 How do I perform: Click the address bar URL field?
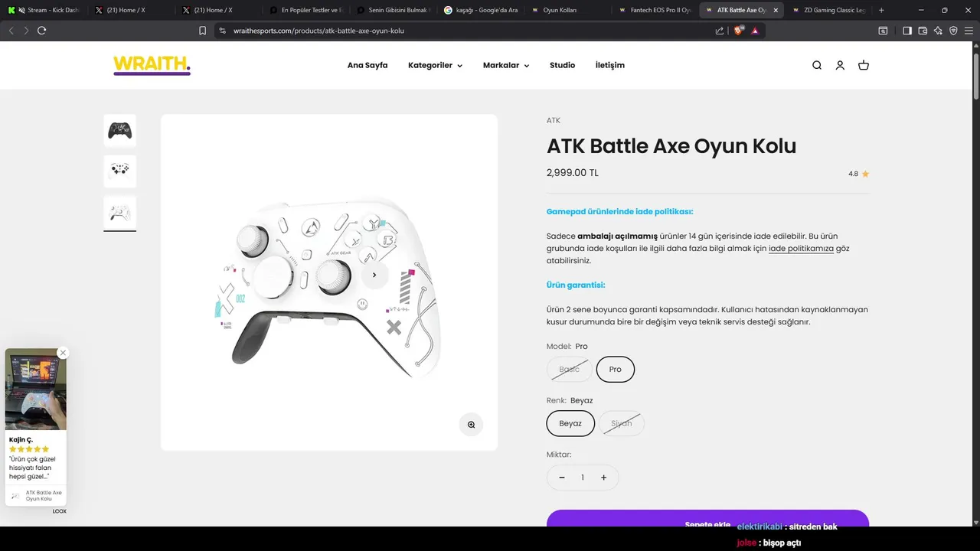pyautogui.click(x=467, y=31)
